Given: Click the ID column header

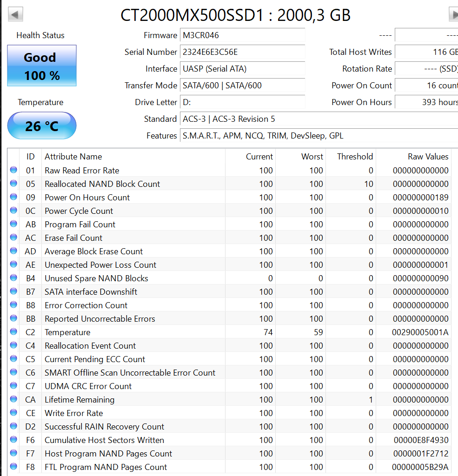Looking at the screenshot, I should click(30, 156).
